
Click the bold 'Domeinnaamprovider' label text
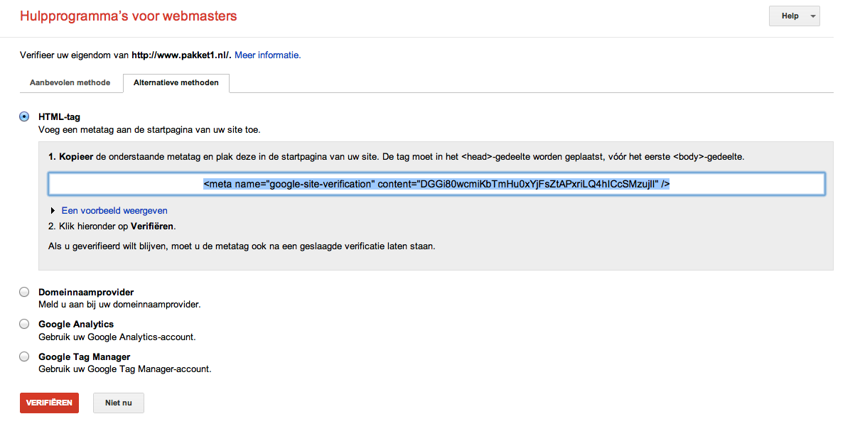(86, 292)
